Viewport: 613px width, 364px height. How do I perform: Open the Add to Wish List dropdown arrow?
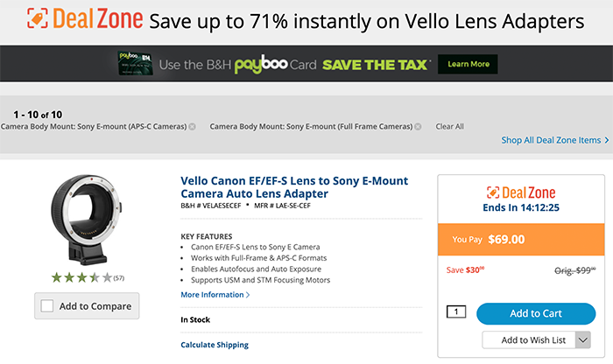(583, 339)
